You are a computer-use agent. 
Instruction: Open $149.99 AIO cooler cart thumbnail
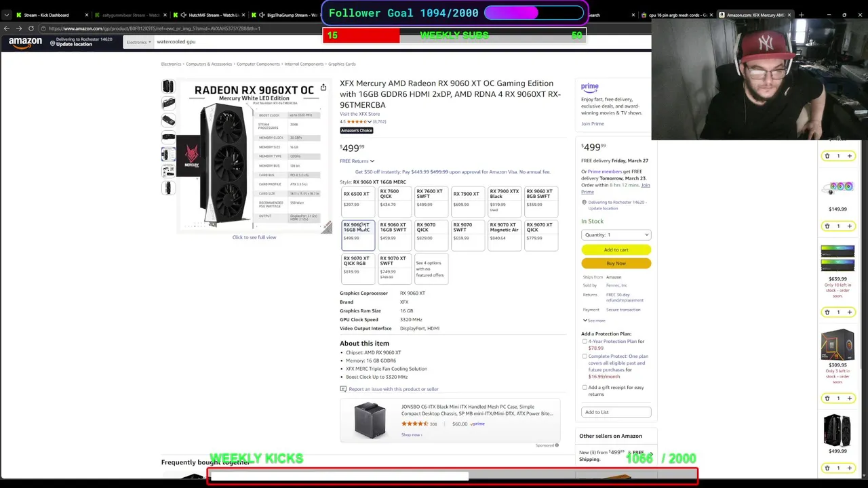pyautogui.click(x=837, y=186)
